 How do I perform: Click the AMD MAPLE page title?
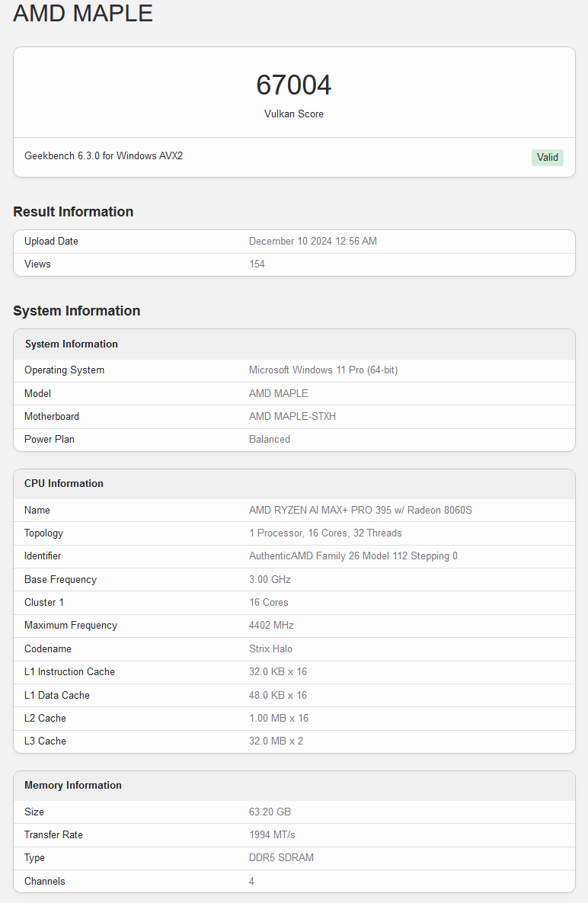[x=83, y=13]
